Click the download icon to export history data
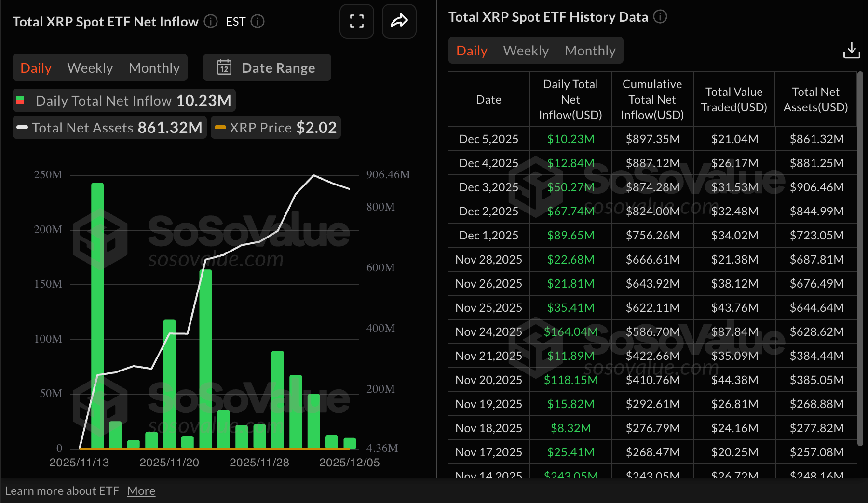This screenshot has width=868, height=503. [x=852, y=50]
